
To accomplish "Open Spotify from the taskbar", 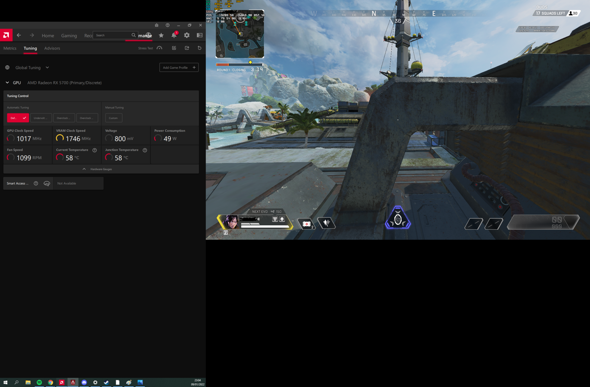I will point(39,382).
